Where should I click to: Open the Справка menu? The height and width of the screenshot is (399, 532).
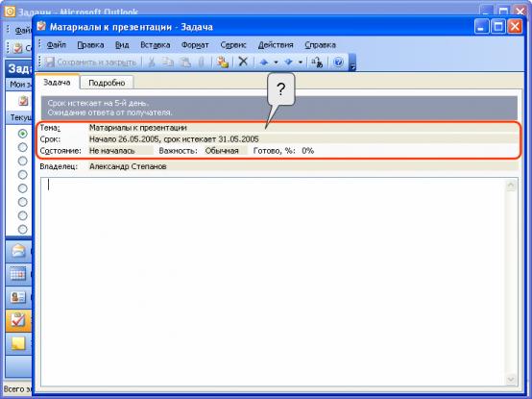(321, 45)
